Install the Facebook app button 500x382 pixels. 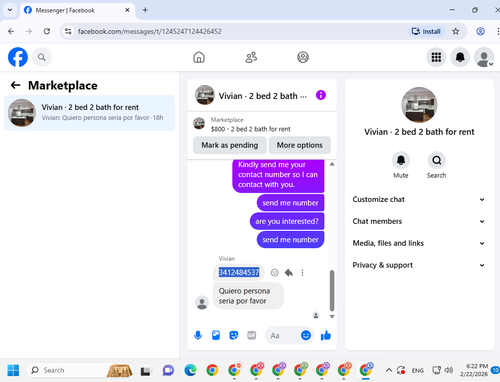click(x=427, y=31)
